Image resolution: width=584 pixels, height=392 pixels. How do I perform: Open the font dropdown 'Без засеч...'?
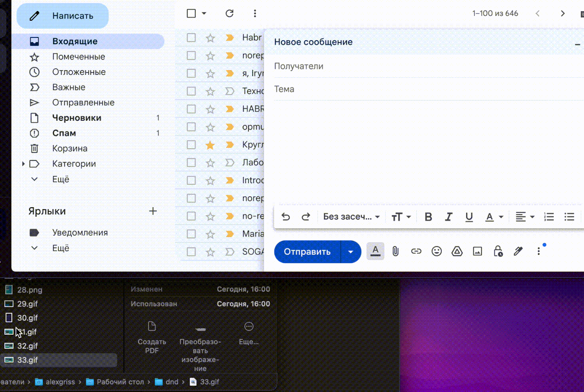(351, 217)
